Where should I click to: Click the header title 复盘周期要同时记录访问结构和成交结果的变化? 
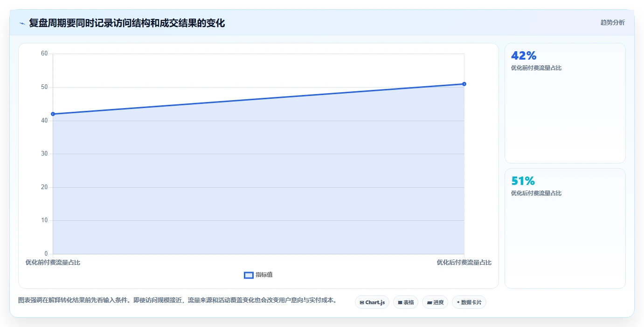click(x=127, y=23)
